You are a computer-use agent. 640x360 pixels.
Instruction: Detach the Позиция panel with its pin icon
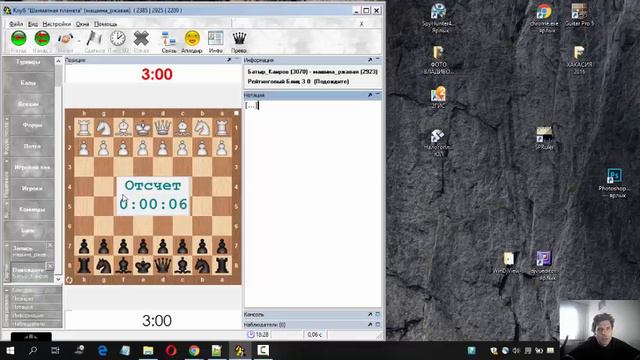tap(229, 60)
